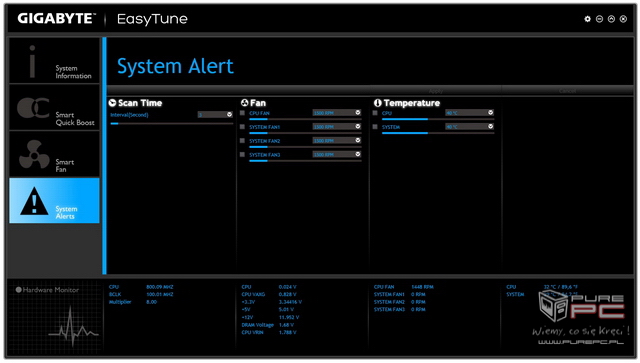640x363 pixels.
Task: Click the GIGABYTE logo
Action: (x=56, y=18)
